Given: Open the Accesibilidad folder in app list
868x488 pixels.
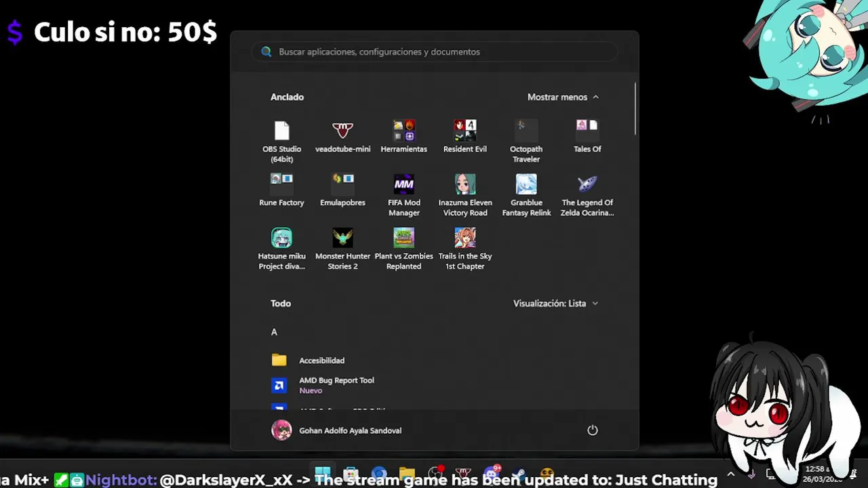Looking at the screenshot, I should coord(434,361).
